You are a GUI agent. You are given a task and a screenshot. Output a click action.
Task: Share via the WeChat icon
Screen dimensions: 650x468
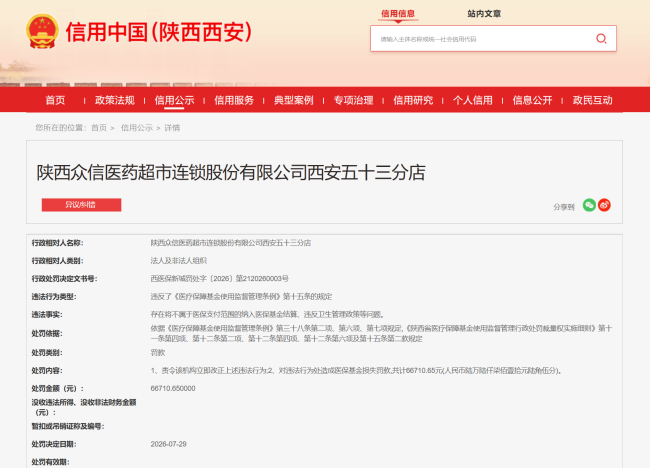pyautogui.click(x=589, y=205)
